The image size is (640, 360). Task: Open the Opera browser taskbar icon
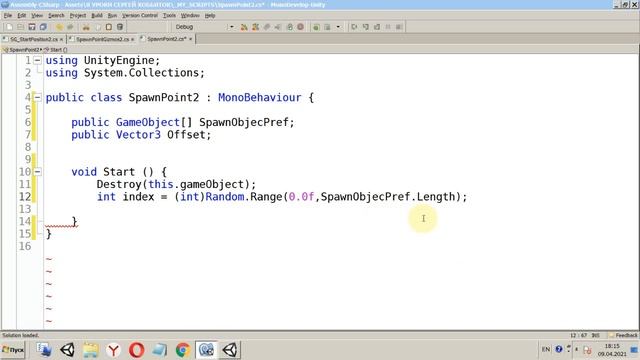click(136, 350)
